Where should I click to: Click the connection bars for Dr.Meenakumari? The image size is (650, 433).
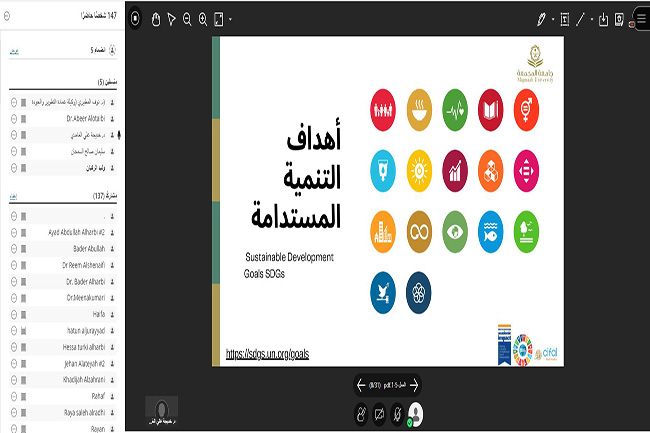(24, 298)
